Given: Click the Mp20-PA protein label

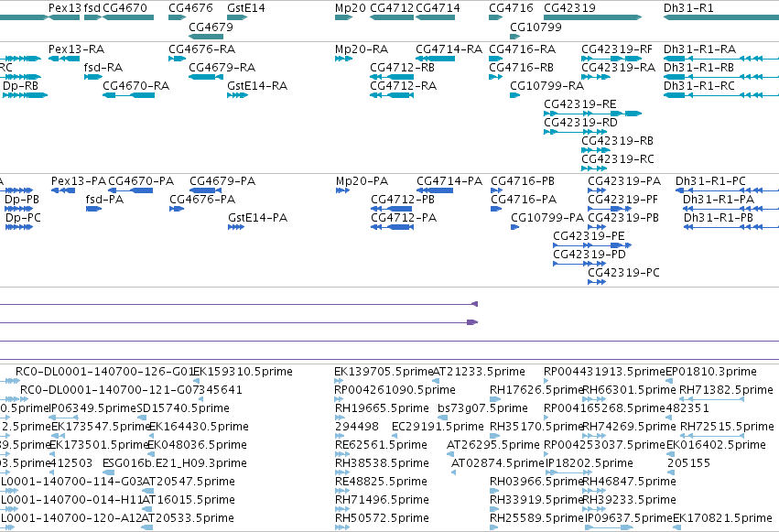Looking at the screenshot, I should click(x=362, y=181).
